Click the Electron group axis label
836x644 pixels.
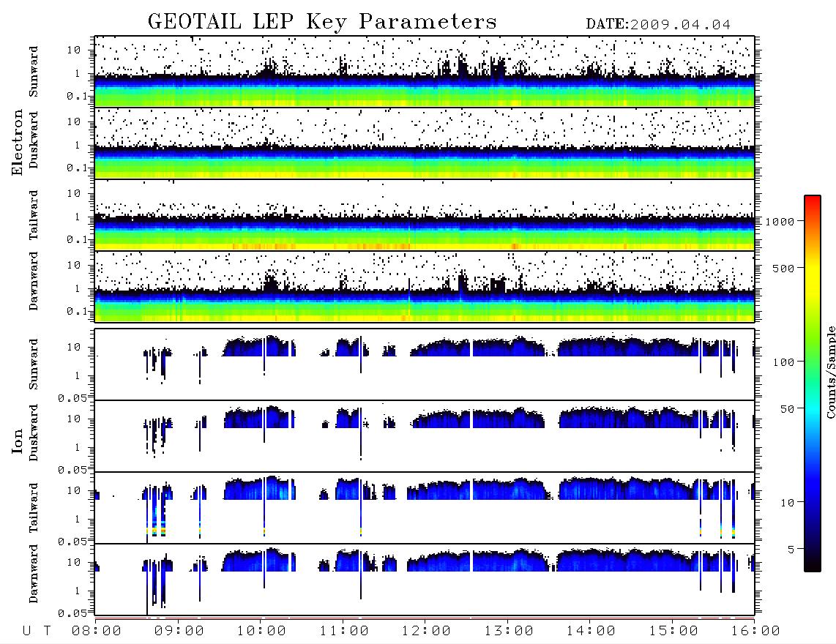pyautogui.click(x=18, y=143)
